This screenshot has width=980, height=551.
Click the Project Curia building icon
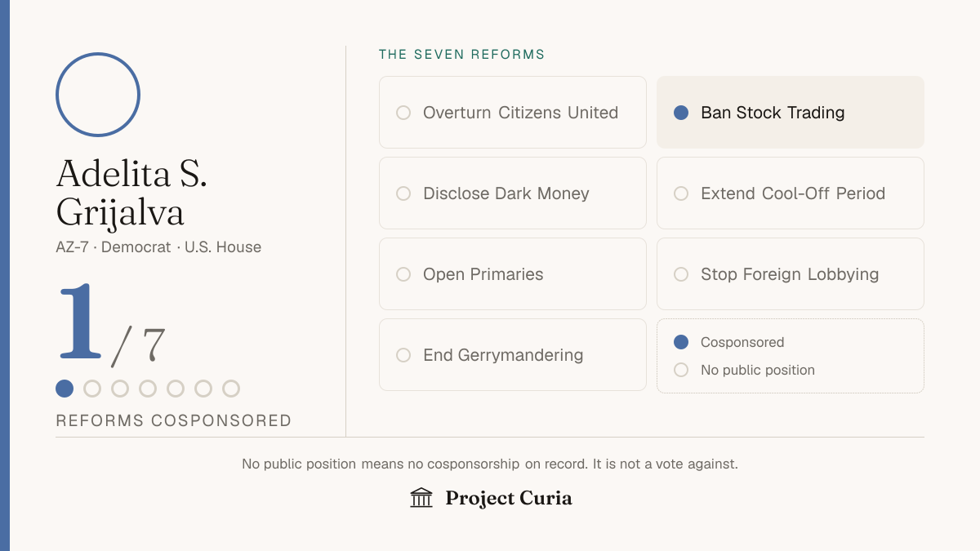(421, 497)
